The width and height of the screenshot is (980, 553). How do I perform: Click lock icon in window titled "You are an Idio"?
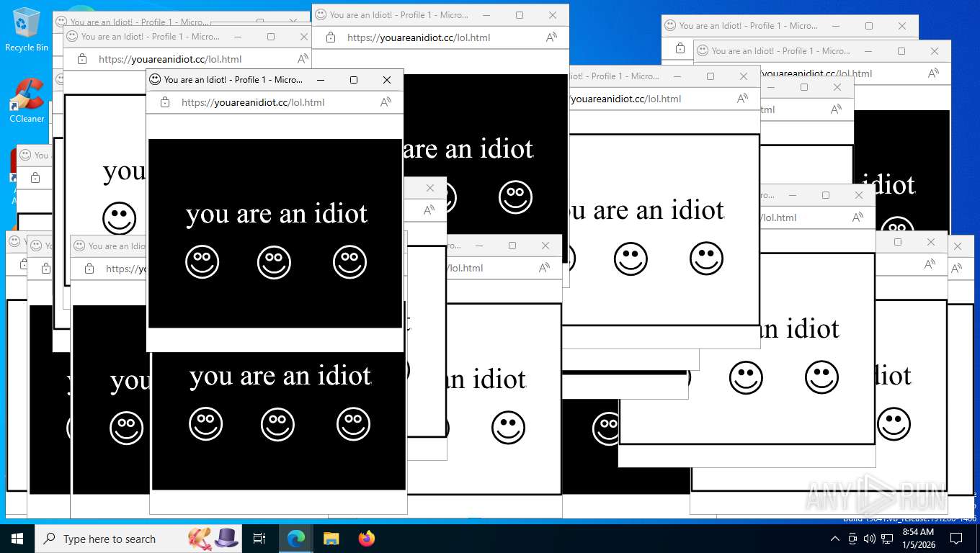click(x=89, y=269)
